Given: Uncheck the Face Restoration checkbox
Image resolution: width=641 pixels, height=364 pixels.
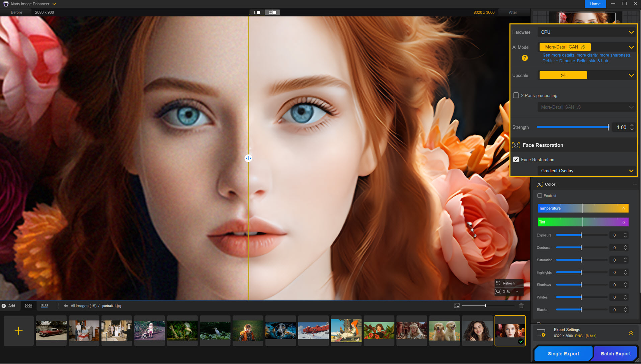Looking at the screenshot, I should 516,160.
